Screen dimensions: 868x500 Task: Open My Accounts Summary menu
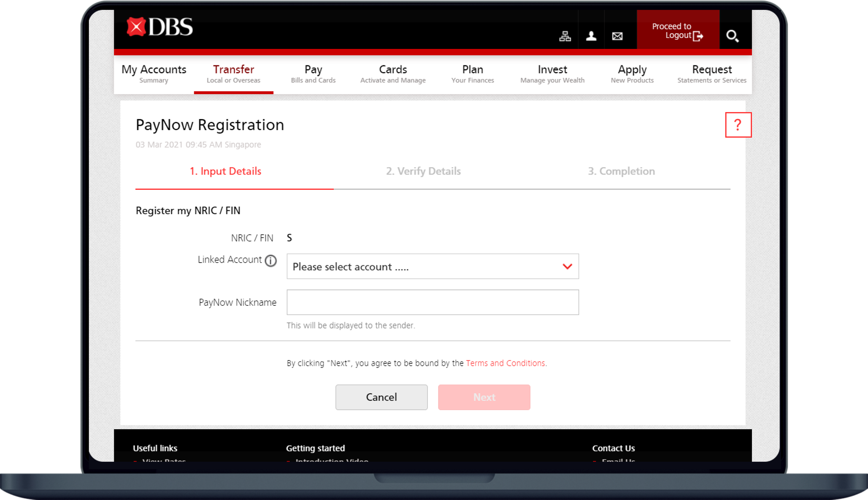point(154,74)
